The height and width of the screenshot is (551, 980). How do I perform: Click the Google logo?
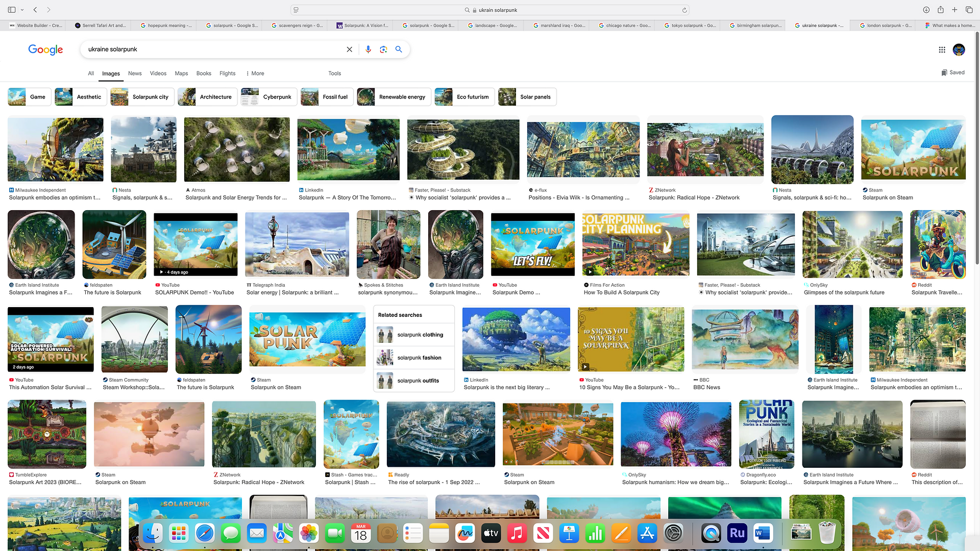tap(45, 49)
